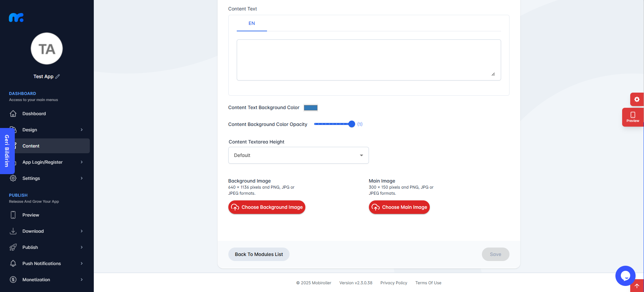Click the Push Notifications bell icon
Viewport: 644px width, 292px height.
point(13,263)
